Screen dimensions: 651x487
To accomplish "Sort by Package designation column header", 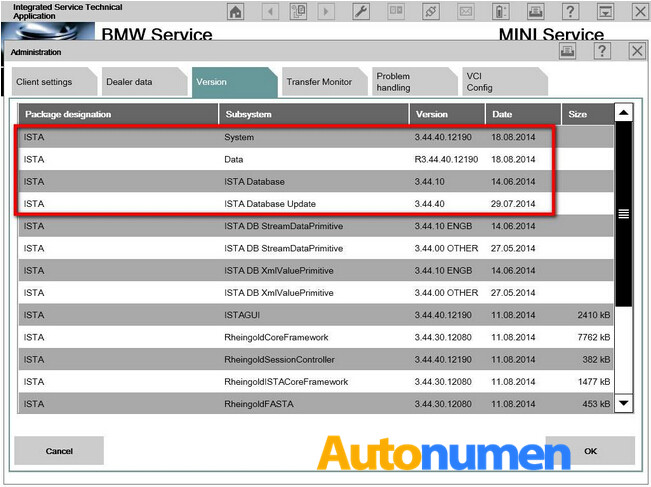I will tap(118, 114).
